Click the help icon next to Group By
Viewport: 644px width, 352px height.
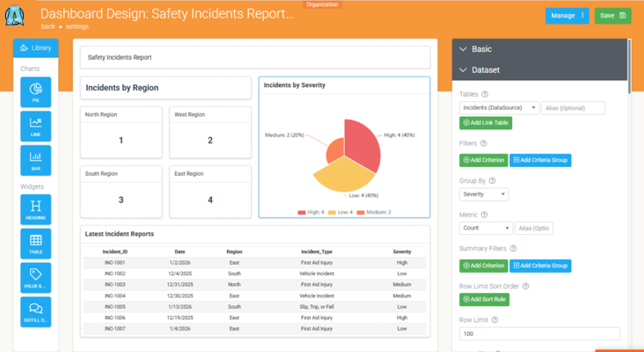492,181
